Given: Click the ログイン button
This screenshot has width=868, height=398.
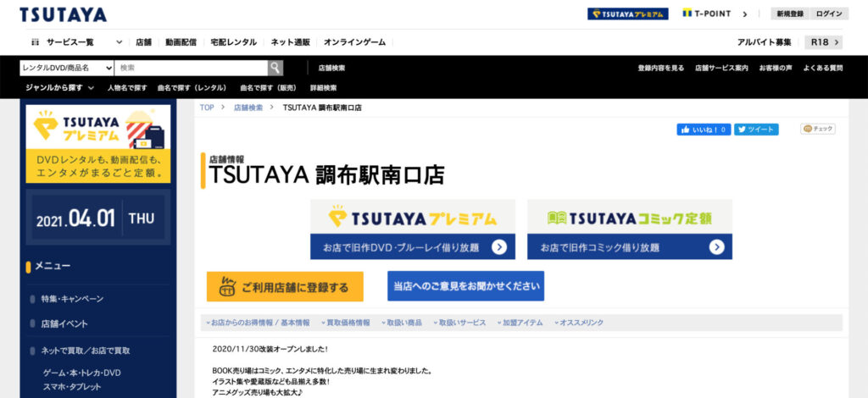Looking at the screenshot, I should (x=829, y=14).
